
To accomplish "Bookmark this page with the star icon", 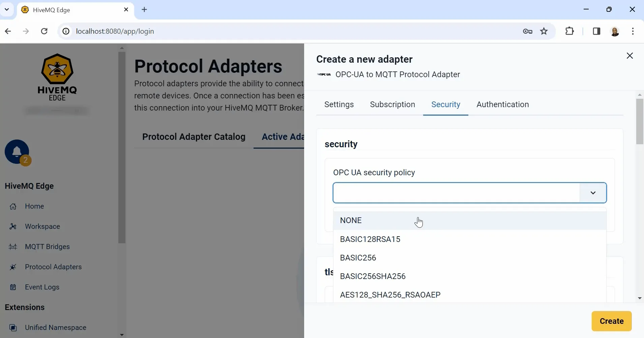I will 544,31.
